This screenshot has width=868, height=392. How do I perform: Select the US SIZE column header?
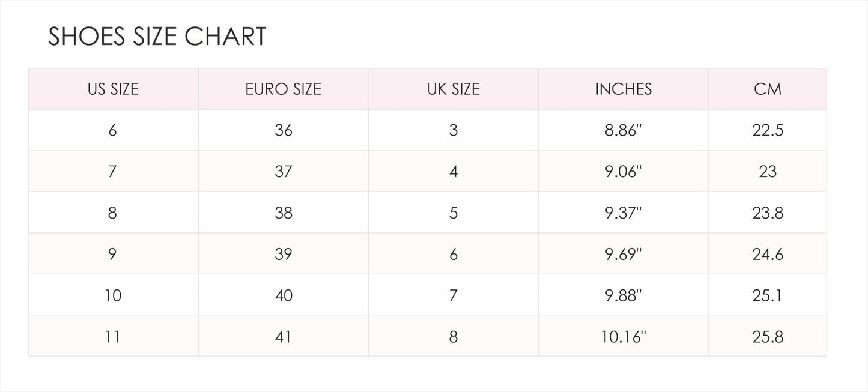point(114,89)
